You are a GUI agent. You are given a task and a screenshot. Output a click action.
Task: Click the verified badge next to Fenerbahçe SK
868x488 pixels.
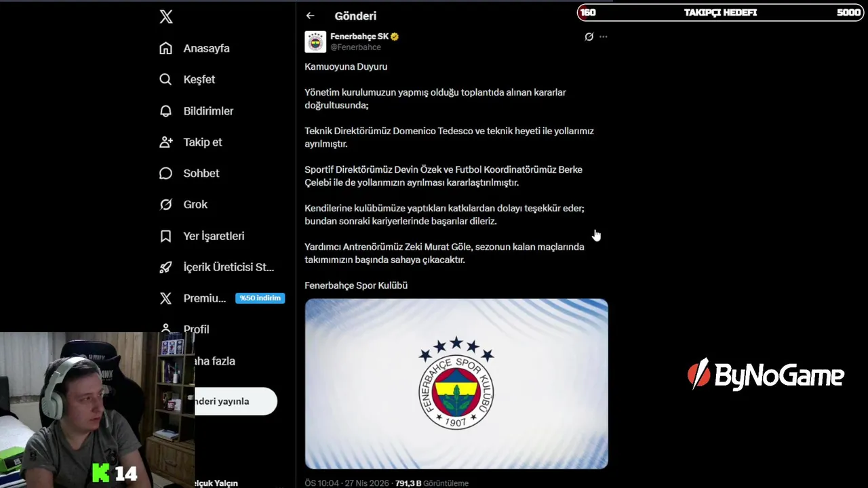point(395,37)
